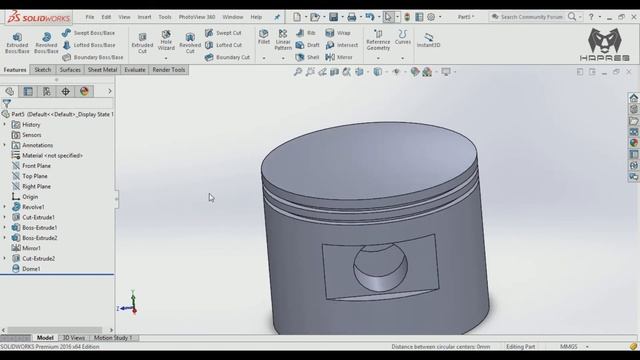Image resolution: width=640 pixels, height=360 pixels.
Task: Switch to the Render Tools tab
Action: tap(169, 70)
